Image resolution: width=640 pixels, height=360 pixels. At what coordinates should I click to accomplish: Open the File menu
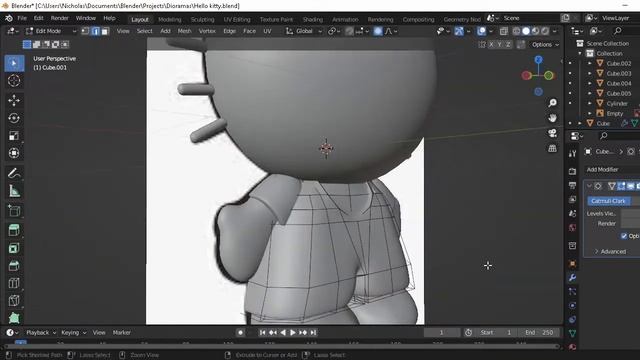22,18
